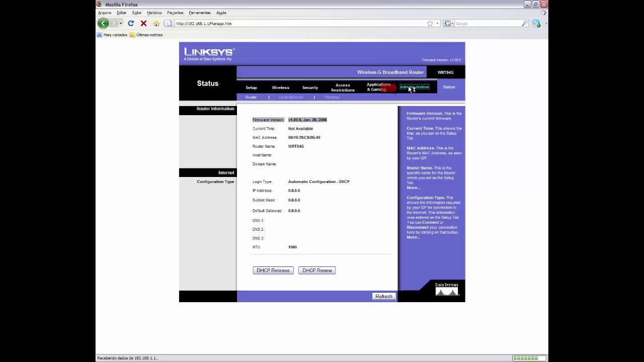Click the status bar text Recebendo dados de 192.168.1.1
The image size is (644, 362).
[x=127, y=358]
